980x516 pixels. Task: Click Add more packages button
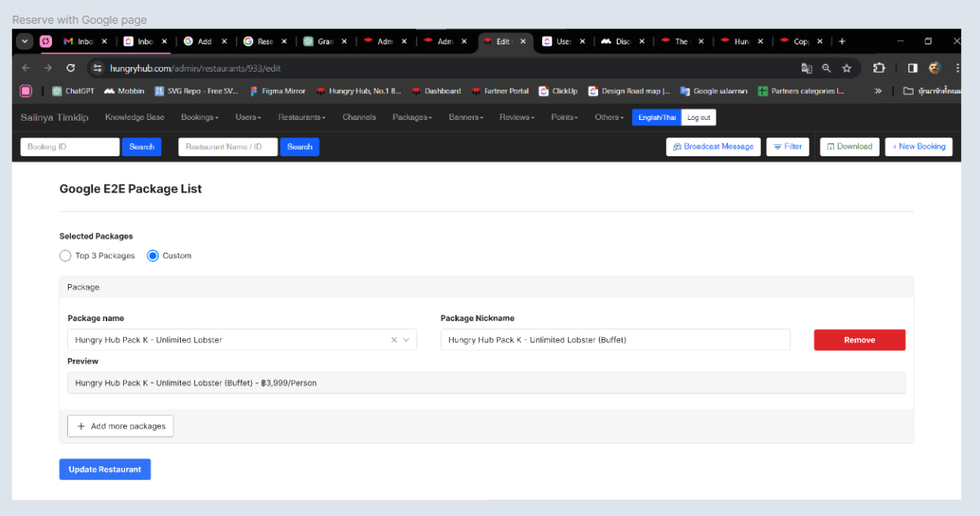120,426
